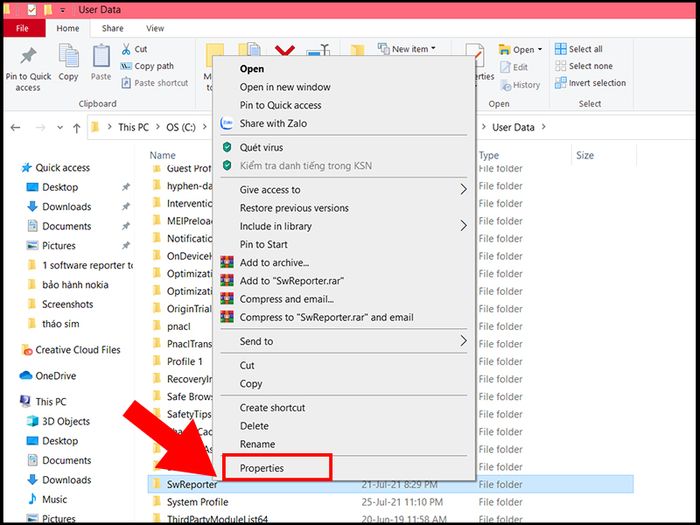
Task: Click the Up arrow navigation icon
Action: point(76,128)
